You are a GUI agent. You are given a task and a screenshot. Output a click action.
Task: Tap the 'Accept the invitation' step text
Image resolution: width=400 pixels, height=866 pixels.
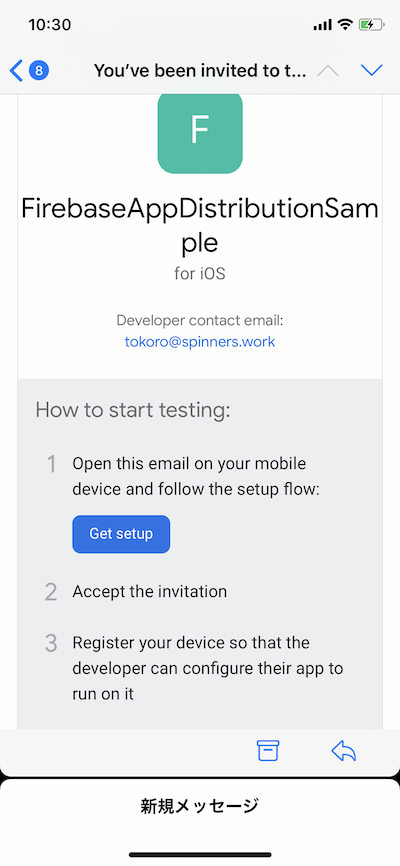tap(150, 592)
